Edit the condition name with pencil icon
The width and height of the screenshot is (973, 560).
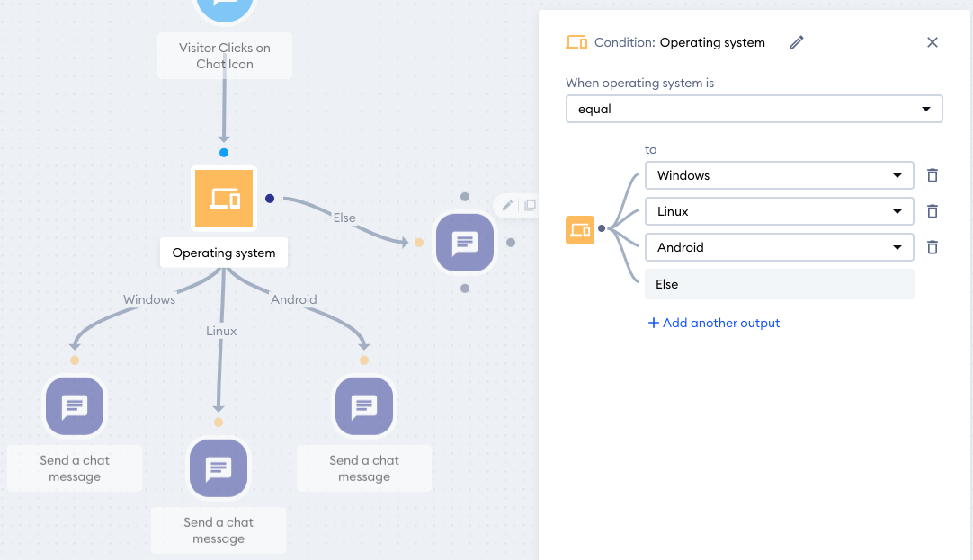pyautogui.click(x=796, y=43)
